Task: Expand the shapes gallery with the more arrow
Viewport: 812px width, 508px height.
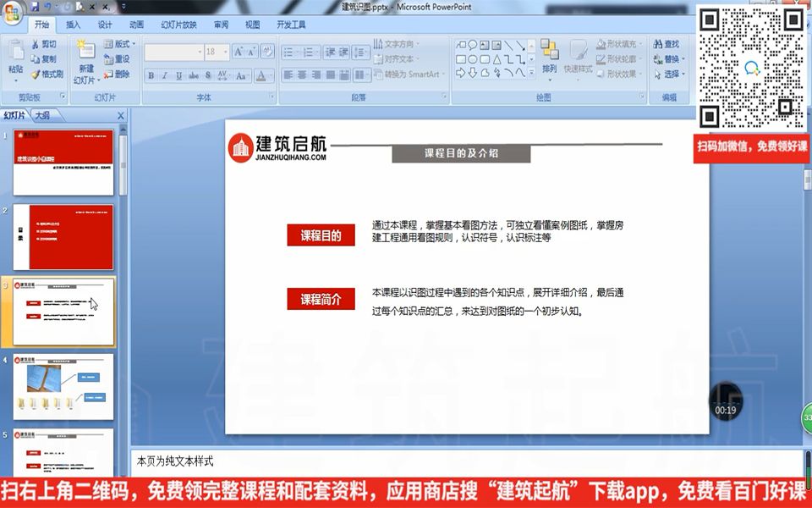Action: pyautogui.click(x=530, y=71)
